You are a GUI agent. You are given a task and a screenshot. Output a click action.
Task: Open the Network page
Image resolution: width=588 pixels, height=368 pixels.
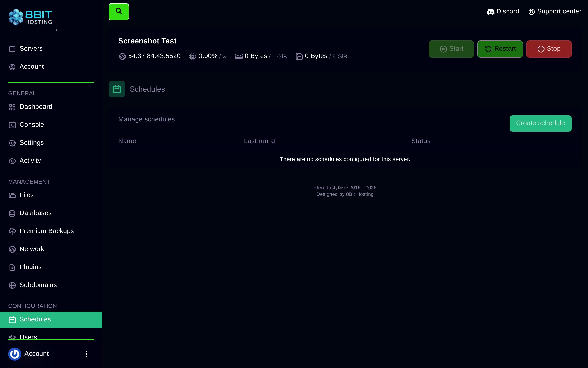(x=51, y=249)
